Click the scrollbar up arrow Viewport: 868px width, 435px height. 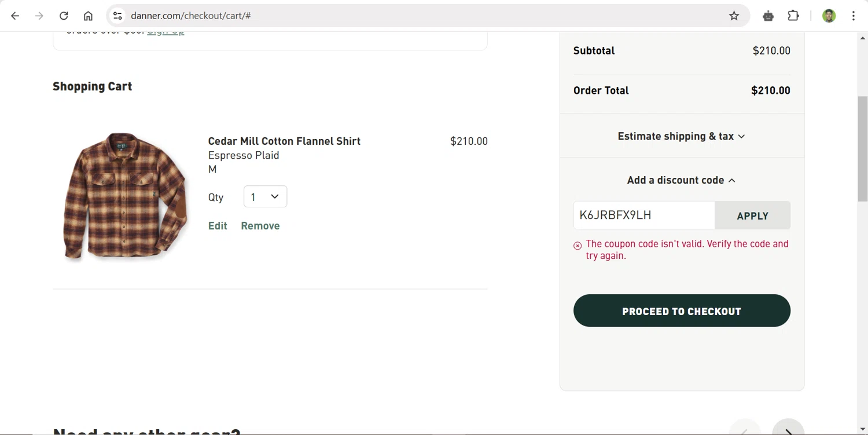point(862,38)
